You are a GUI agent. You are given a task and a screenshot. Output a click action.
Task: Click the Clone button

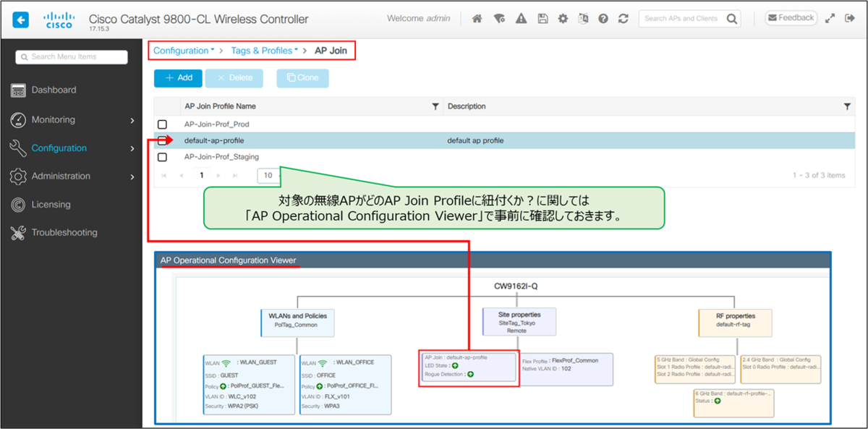pos(302,78)
